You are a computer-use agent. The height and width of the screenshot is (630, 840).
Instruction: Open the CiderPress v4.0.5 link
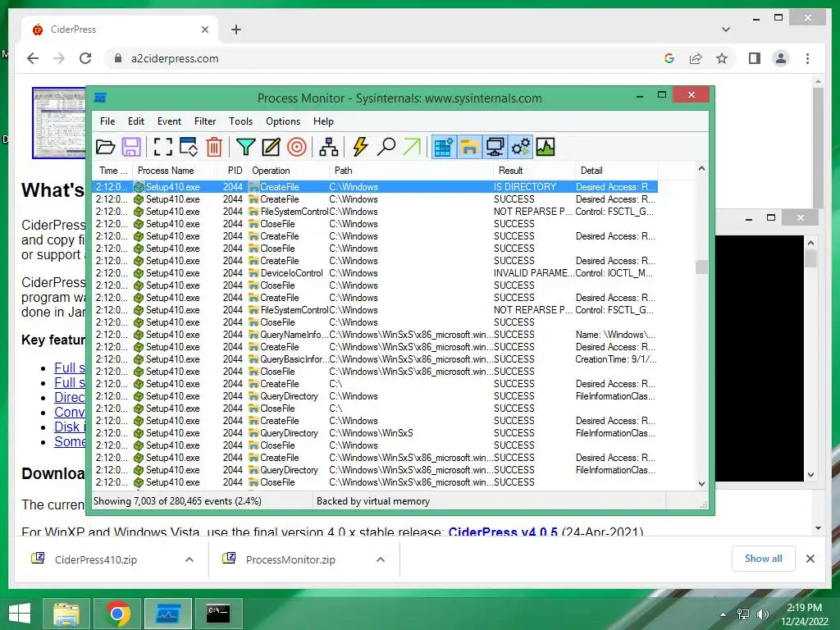tap(503, 532)
